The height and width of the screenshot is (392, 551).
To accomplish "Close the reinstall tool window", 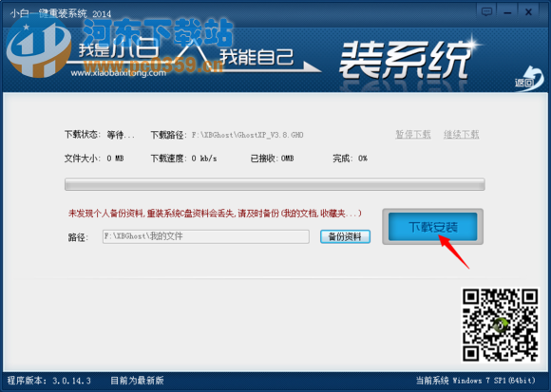I will point(528,12).
